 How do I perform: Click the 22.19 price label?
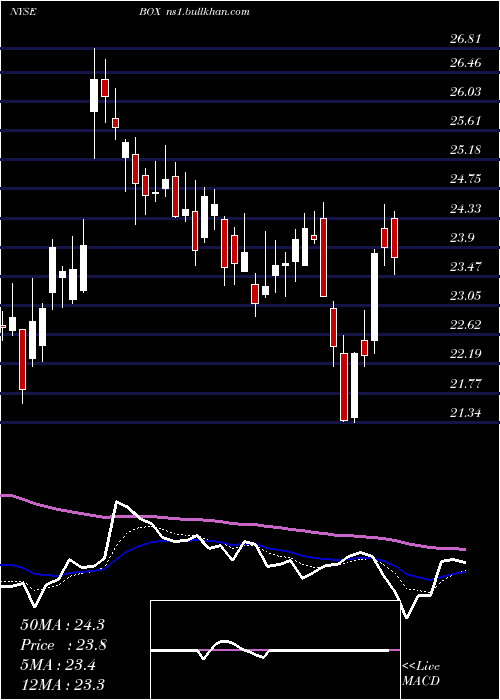465,354
